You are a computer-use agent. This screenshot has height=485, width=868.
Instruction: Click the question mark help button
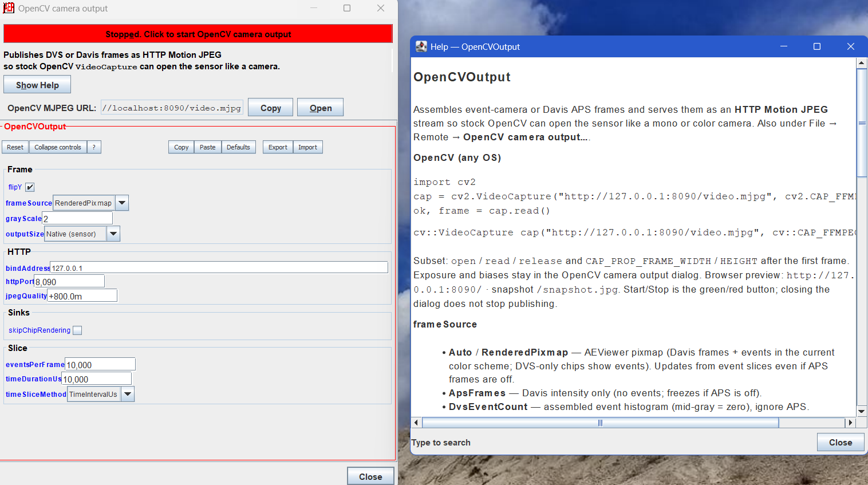(94, 147)
